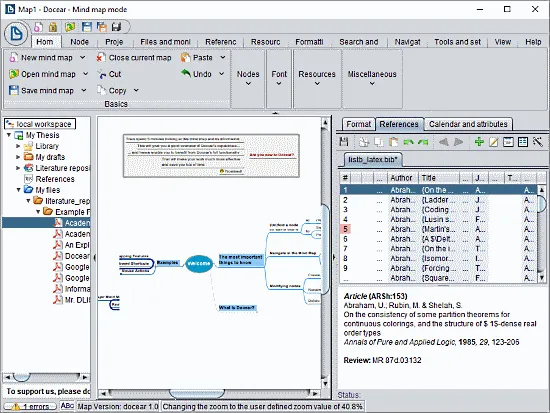Click the welcome root node in mind map
550x413 pixels.
[x=199, y=264]
